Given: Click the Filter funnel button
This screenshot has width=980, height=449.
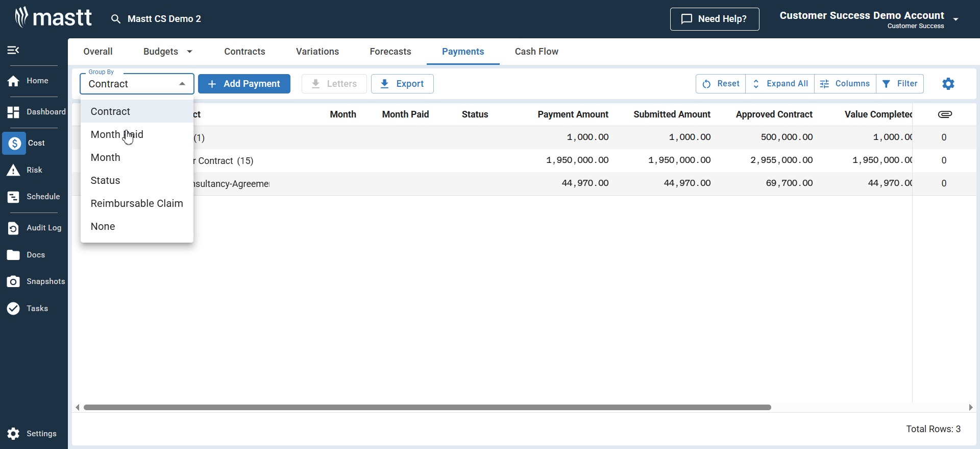Looking at the screenshot, I should (900, 84).
